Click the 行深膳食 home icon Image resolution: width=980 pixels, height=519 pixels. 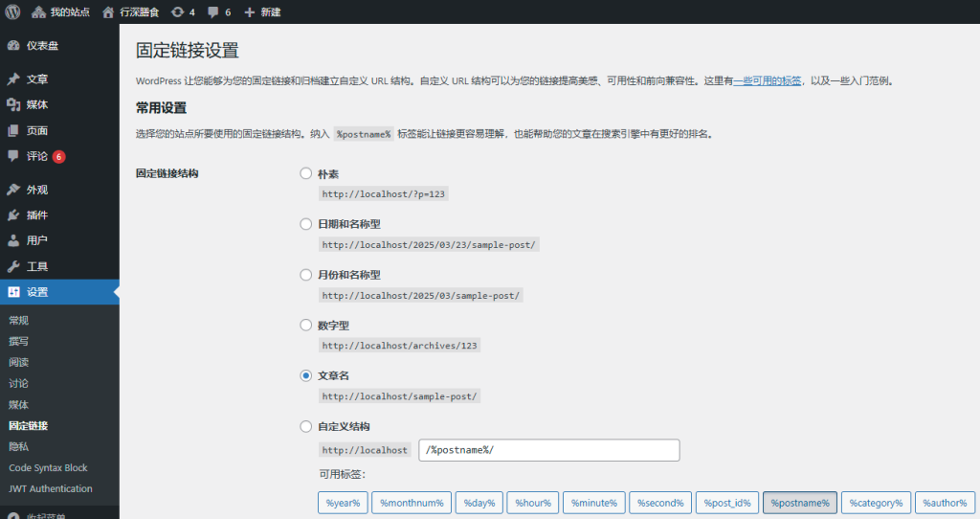tap(108, 11)
